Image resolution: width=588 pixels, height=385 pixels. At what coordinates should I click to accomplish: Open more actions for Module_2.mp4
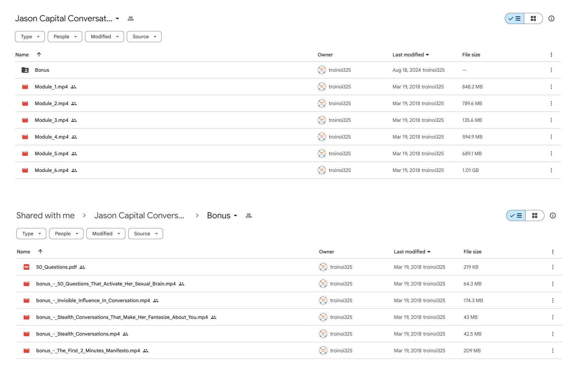tap(551, 103)
